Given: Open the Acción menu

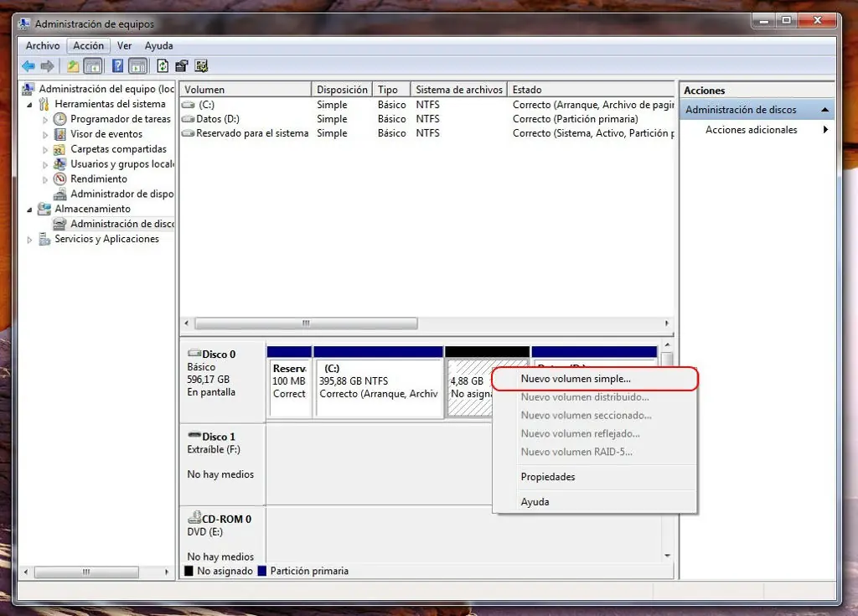Looking at the screenshot, I should pos(88,46).
